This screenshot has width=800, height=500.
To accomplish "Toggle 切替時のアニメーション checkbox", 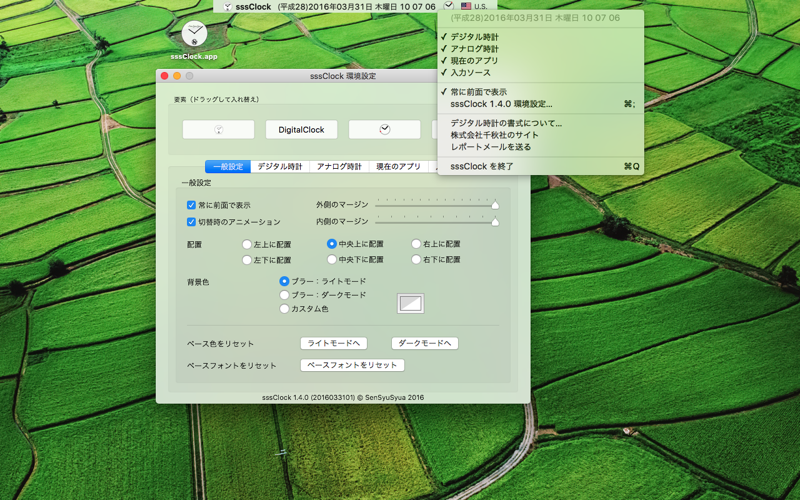I will (x=191, y=222).
